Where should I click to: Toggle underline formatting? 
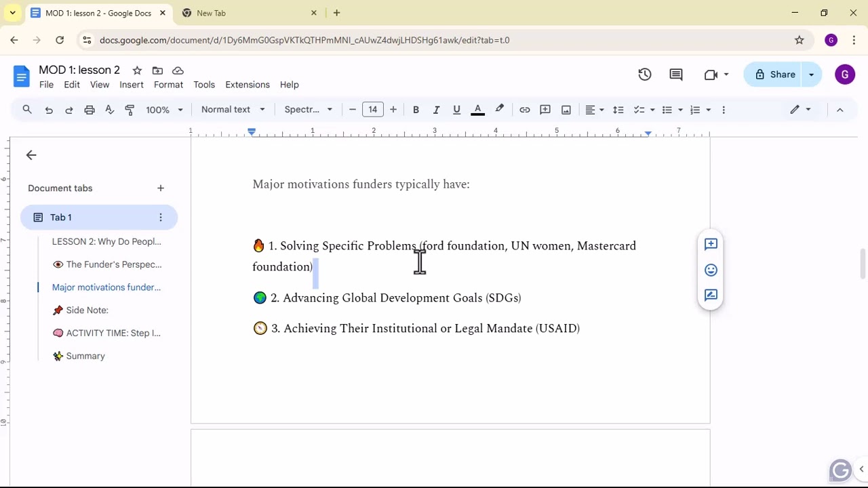(x=456, y=110)
